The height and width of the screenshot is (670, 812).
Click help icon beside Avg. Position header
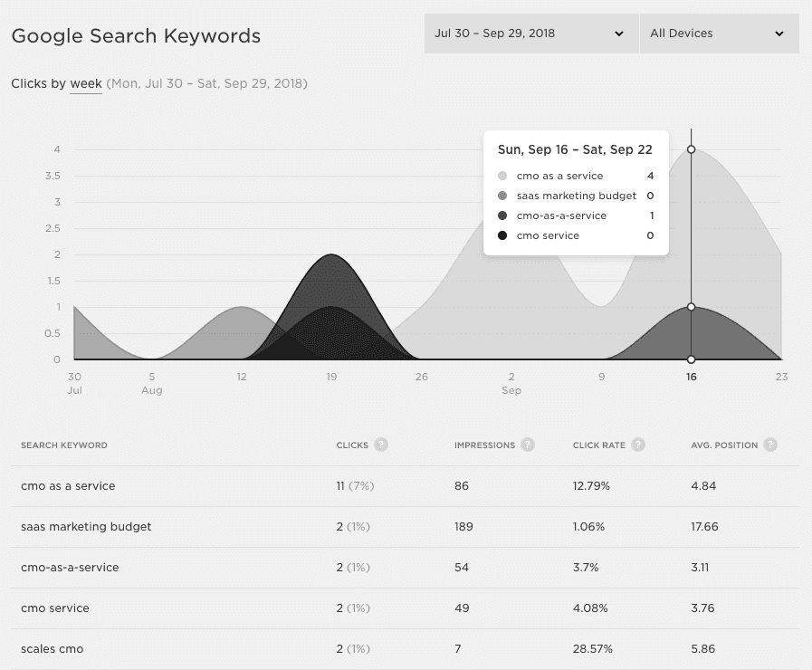770,445
